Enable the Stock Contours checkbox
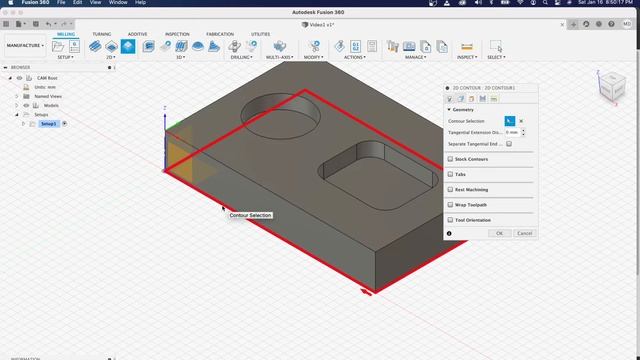The height and width of the screenshot is (360, 640). [x=450, y=159]
